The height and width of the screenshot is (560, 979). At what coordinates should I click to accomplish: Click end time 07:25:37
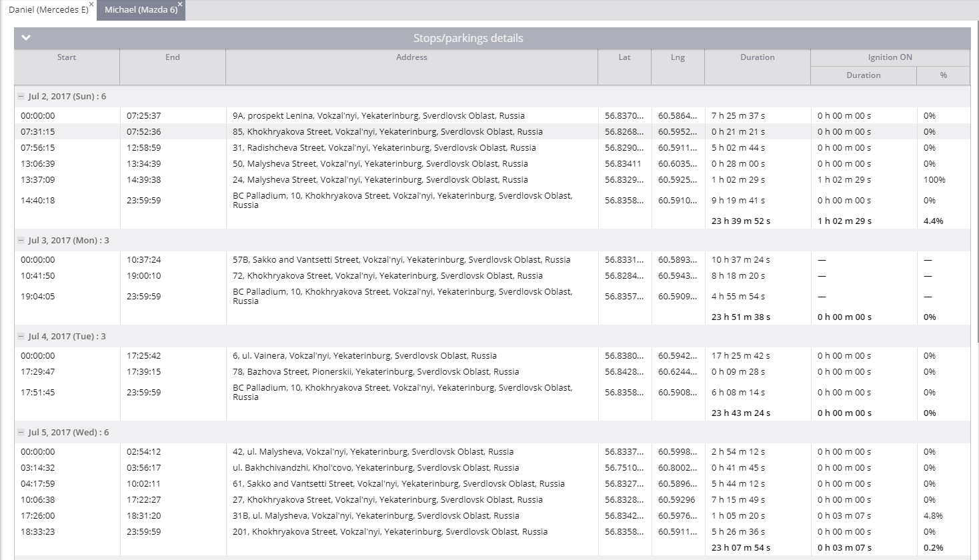pos(144,116)
